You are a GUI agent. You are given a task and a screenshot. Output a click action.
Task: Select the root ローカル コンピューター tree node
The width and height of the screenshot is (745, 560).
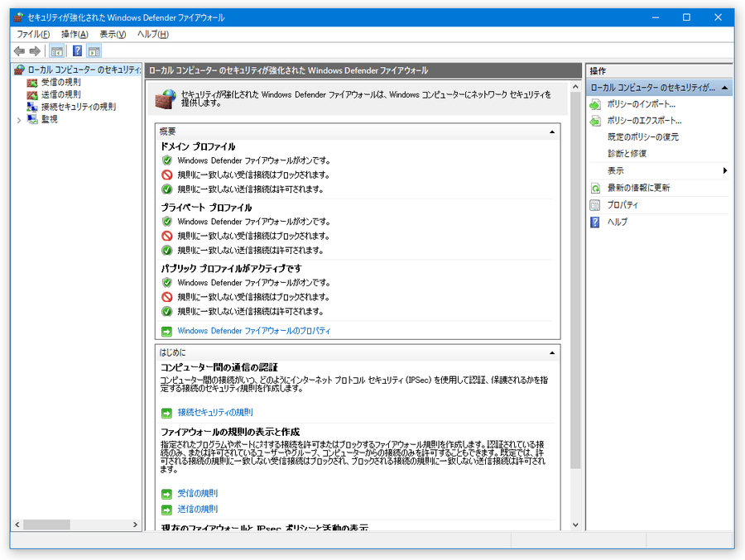pos(84,69)
